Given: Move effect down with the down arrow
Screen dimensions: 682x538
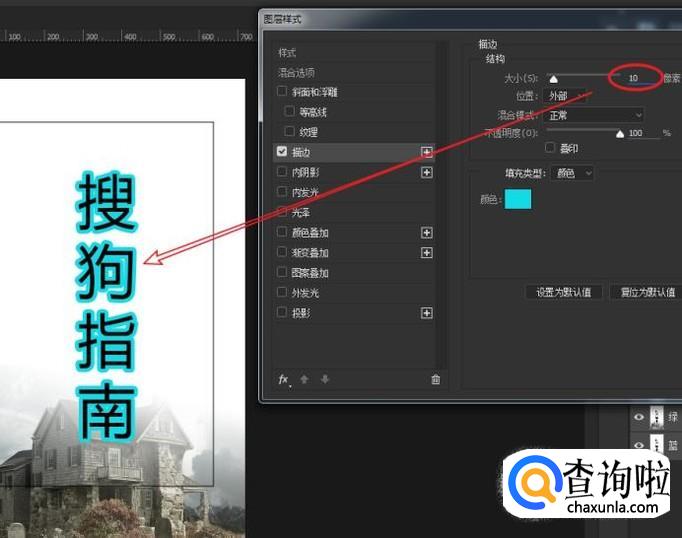Looking at the screenshot, I should (325, 380).
